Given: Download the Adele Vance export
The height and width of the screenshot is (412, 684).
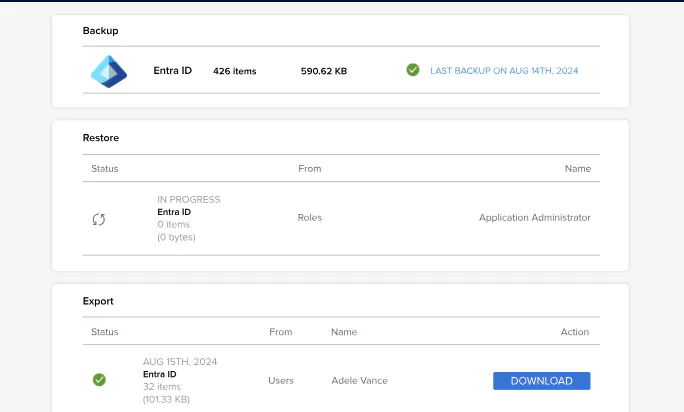Looking at the screenshot, I should tap(541, 381).
